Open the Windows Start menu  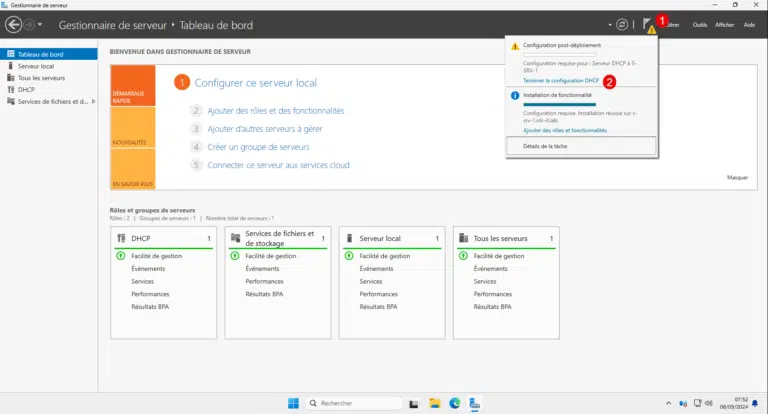coord(293,403)
